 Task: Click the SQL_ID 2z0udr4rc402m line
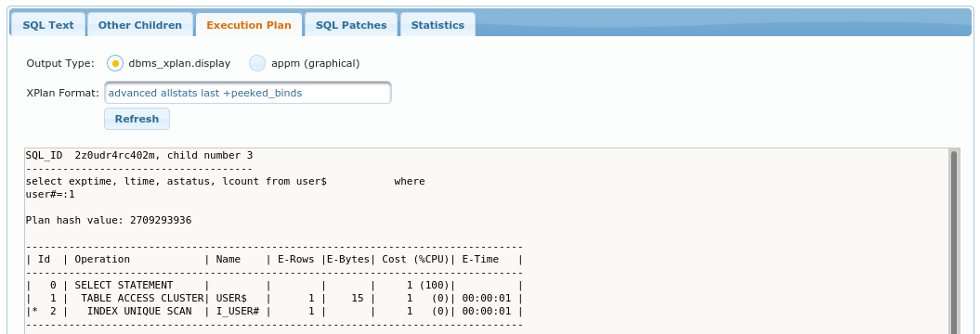pos(138,155)
